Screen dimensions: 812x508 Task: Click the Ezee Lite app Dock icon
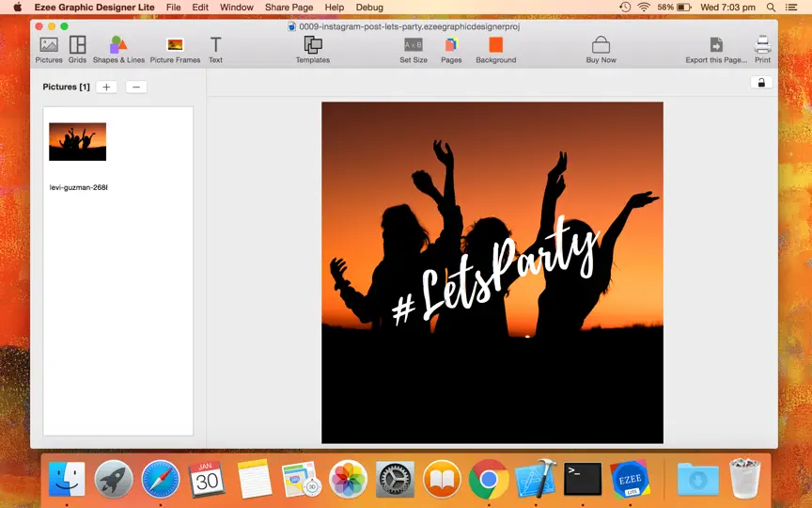630,479
